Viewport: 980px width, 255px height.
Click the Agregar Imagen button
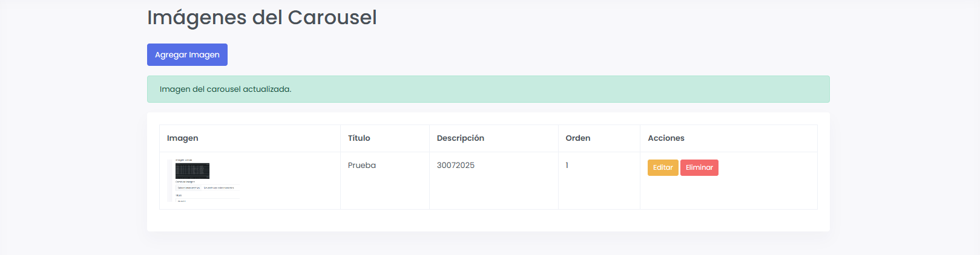187,55
